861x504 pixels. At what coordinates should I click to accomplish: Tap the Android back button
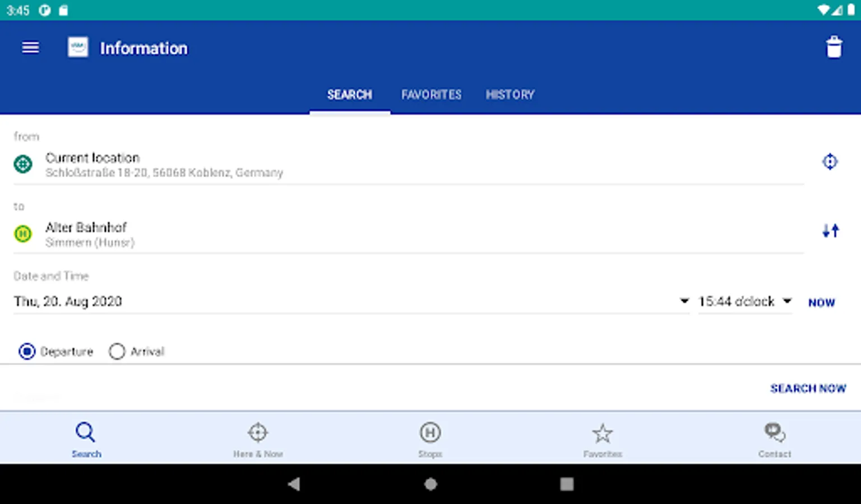[294, 484]
